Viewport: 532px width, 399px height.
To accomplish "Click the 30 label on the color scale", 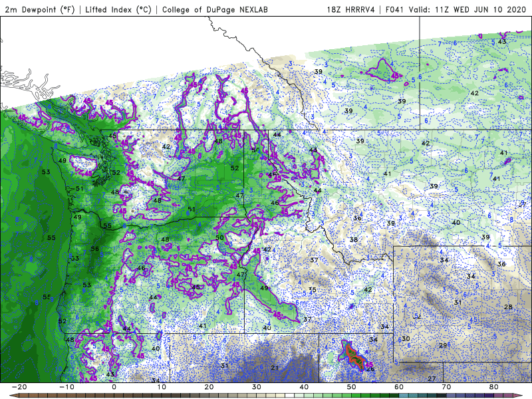I will [257, 387].
